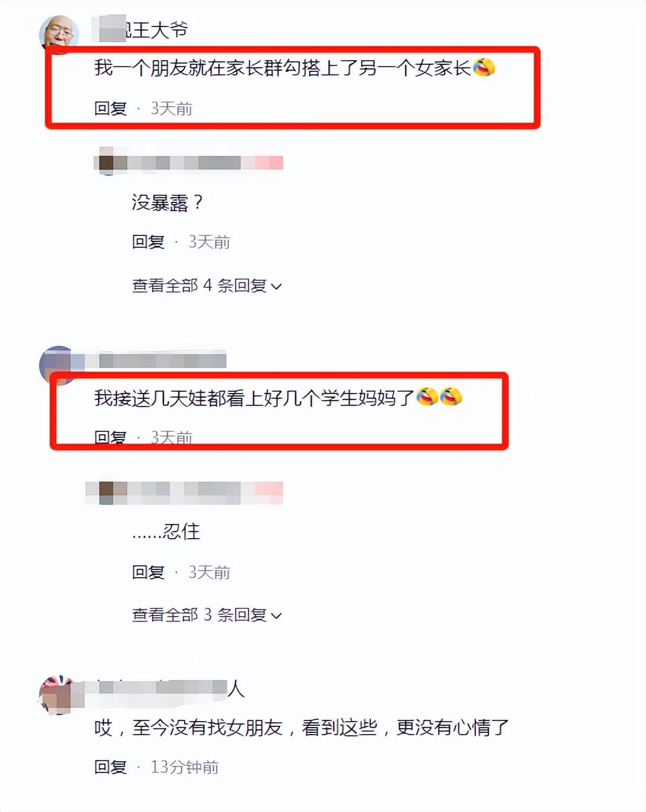
Task: Click the first laughing emoji after 学生妈妈了
Action: click(427, 397)
